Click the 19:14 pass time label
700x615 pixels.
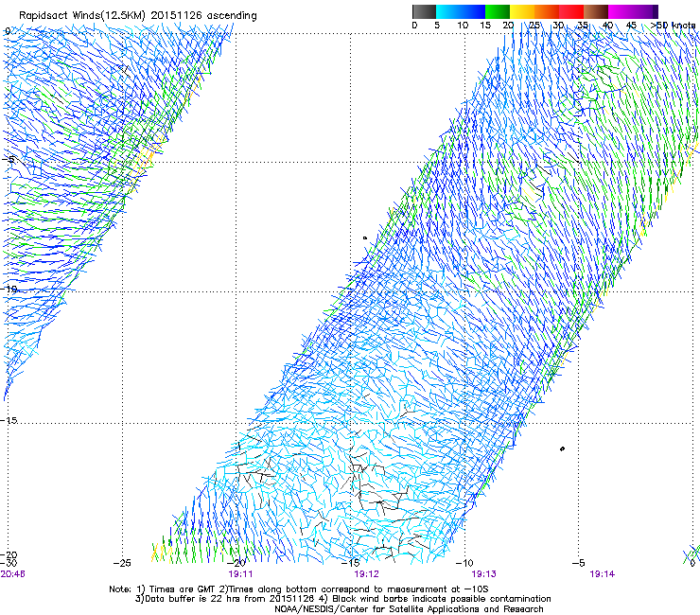pyautogui.click(x=603, y=573)
